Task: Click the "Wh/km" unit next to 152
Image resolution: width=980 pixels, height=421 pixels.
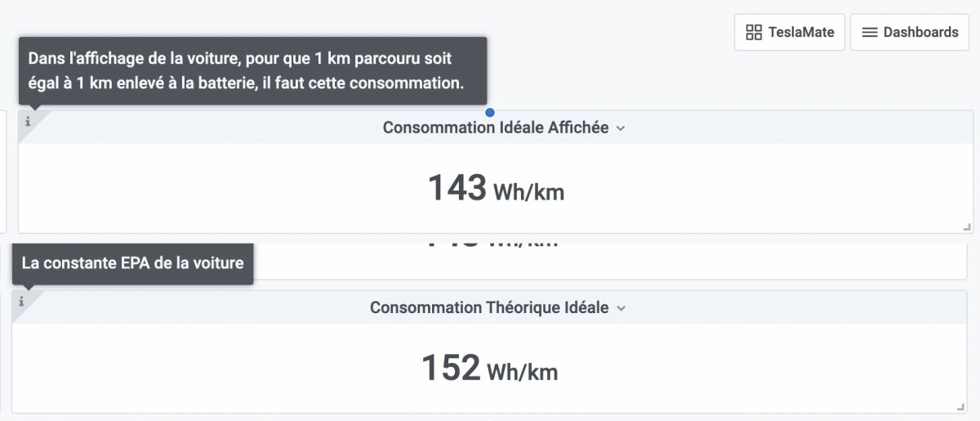Action: (522, 373)
